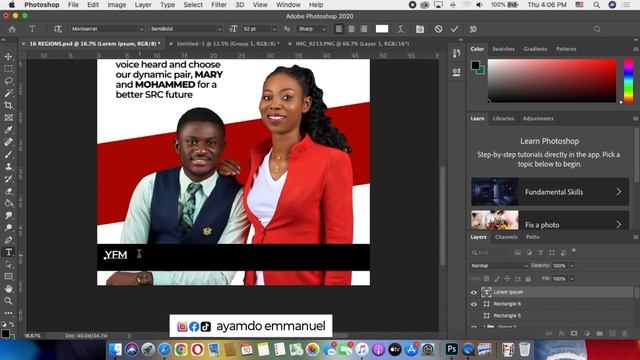
Task: Right align text
Action: pyautogui.click(x=364, y=29)
